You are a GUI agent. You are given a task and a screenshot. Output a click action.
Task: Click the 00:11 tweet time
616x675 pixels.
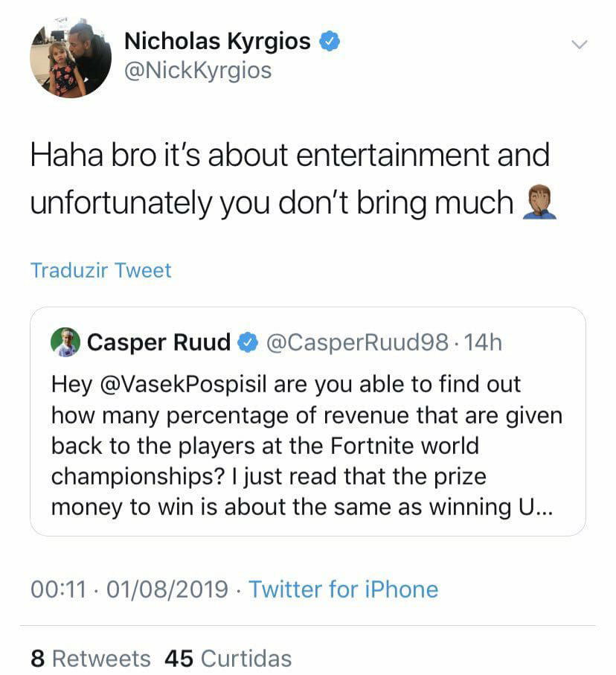click(58, 589)
